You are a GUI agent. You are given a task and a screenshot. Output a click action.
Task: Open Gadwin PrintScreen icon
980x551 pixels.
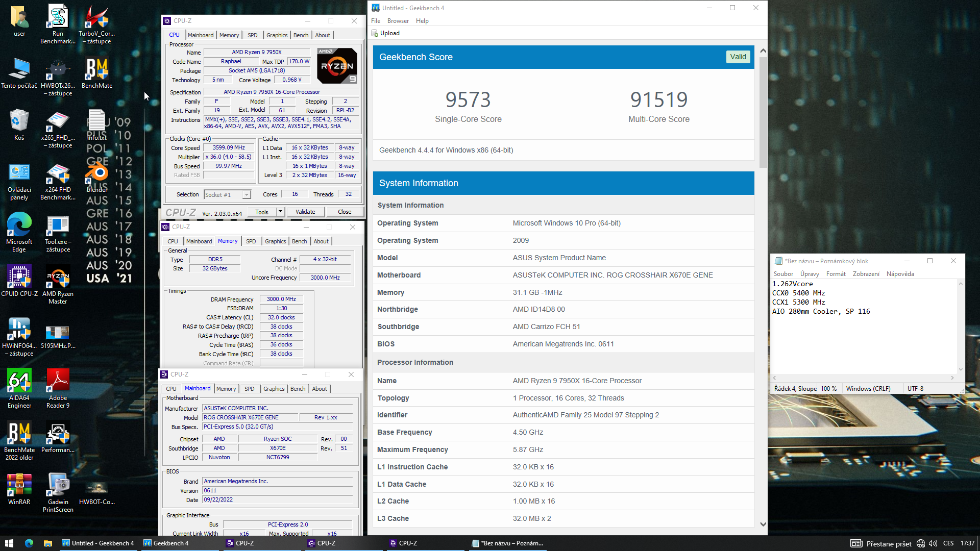click(58, 493)
